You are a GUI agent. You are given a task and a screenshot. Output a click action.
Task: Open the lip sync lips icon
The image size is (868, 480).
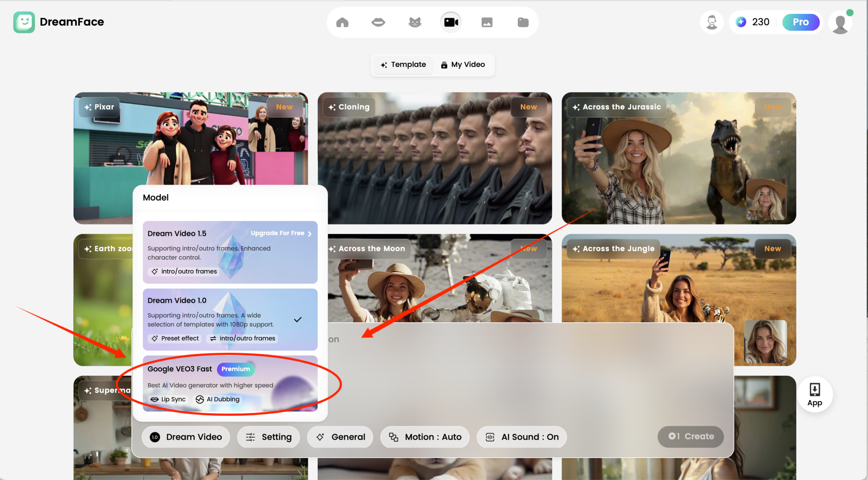[x=378, y=22]
